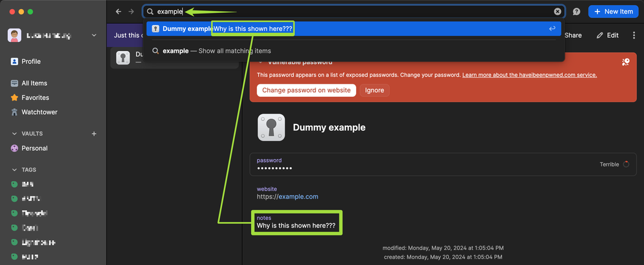Click the back navigation arrow

(x=118, y=12)
